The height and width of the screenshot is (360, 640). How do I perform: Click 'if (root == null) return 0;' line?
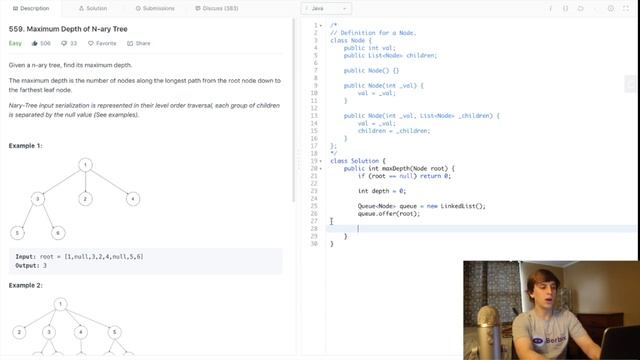pos(404,176)
